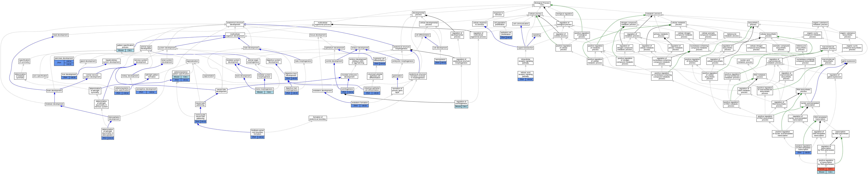Select the 'somite development' node
Image resolution: width=868 pixels, height=175 pixels.
point(334,61)
